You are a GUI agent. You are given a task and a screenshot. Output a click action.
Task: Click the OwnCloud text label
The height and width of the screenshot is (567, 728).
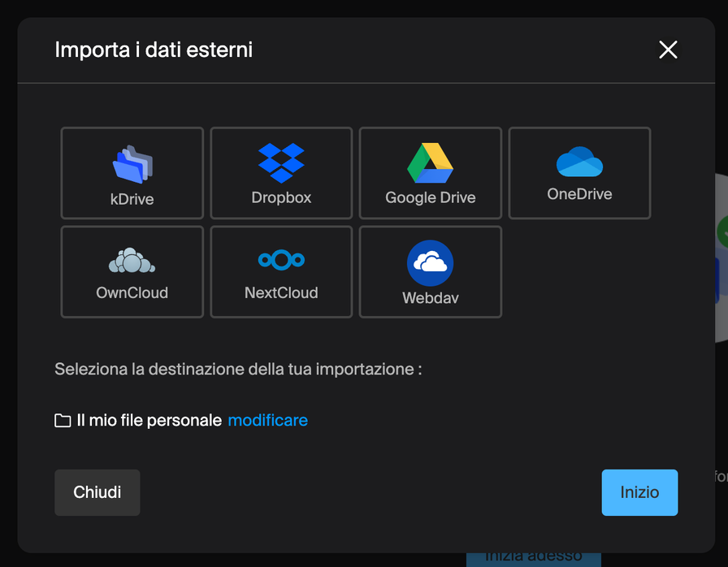[132, 292]
